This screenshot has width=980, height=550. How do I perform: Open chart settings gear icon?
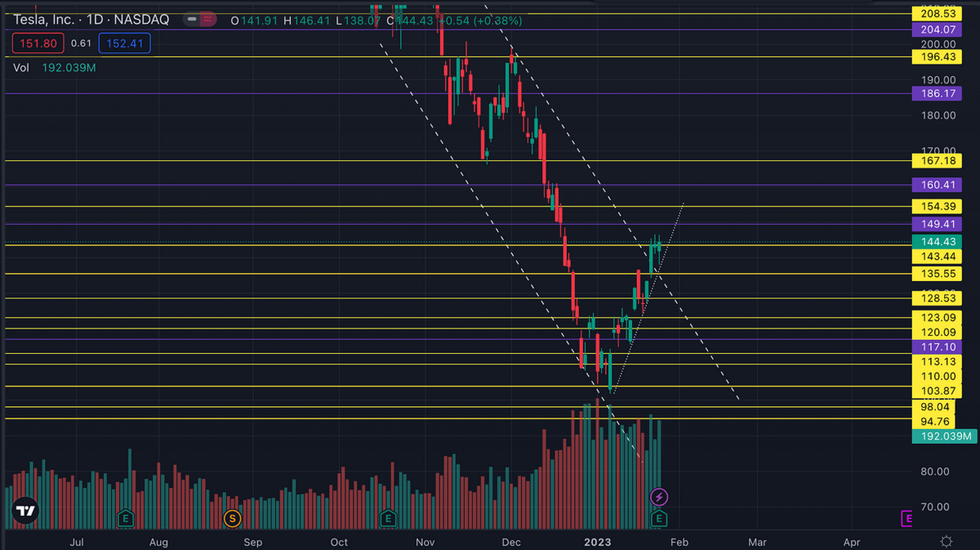point(946,541)
